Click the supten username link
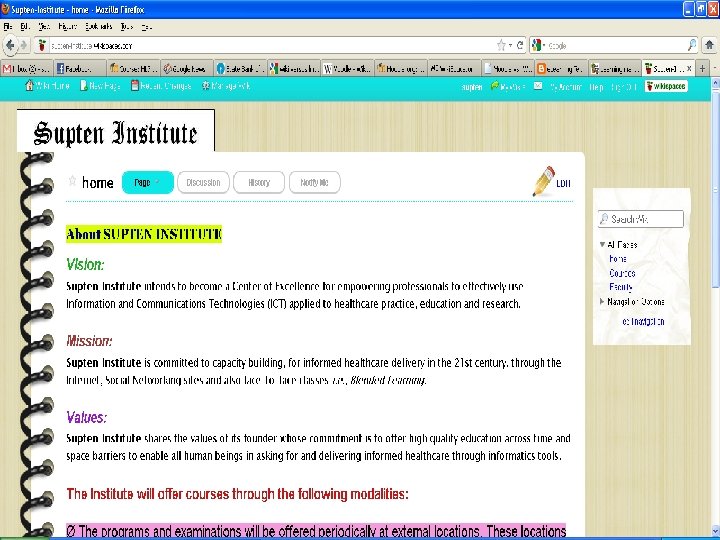This screenshot has width=720, height=540. [472, 86]
